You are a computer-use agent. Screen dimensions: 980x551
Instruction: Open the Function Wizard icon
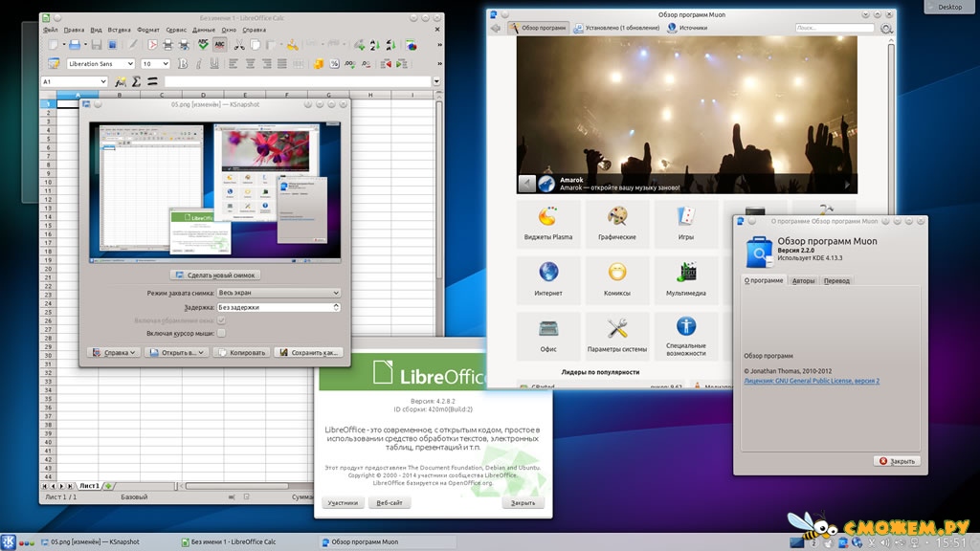point(121,81)
